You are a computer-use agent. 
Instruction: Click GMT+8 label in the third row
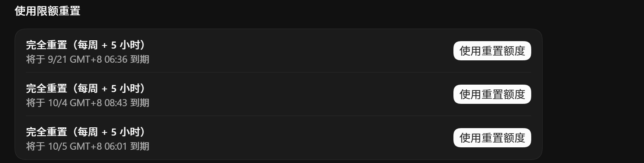(x=86, y=147)
